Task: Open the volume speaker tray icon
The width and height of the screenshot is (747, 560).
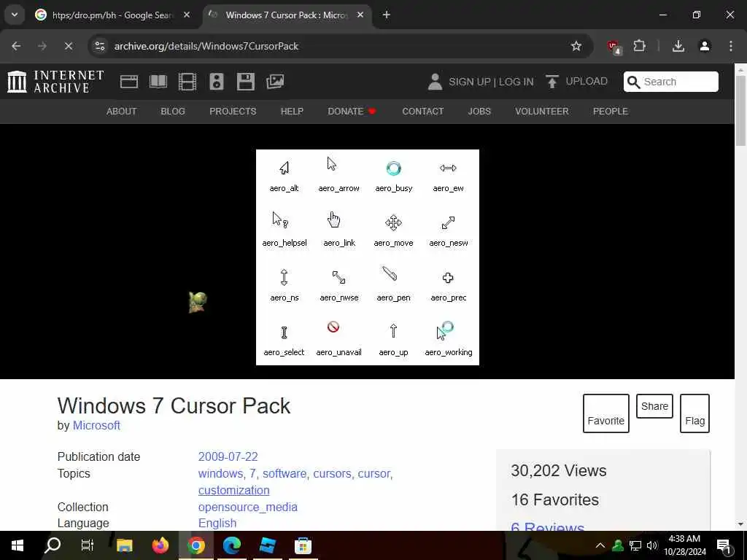Action: (652, 545)
